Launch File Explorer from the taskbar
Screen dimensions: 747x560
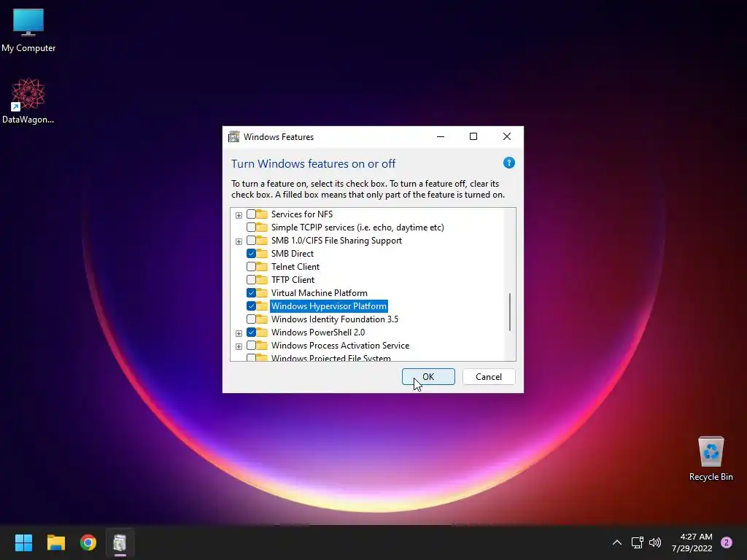point(55,542)
